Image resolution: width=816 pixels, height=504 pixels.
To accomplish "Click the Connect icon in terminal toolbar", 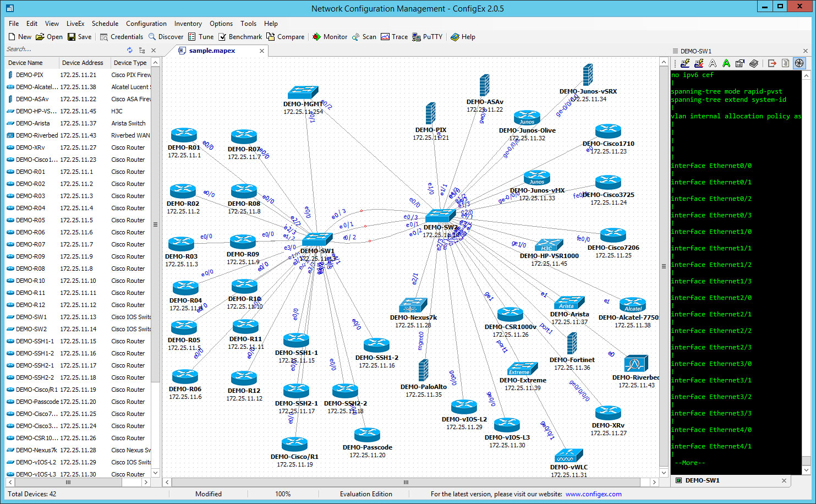I will pyautogui.click(x=685, y=63).
